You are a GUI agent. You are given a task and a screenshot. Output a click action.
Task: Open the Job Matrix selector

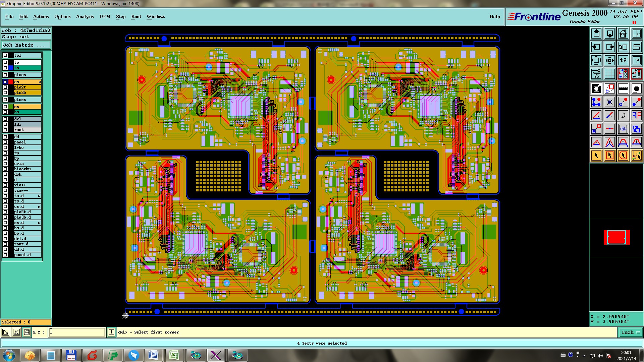(x=26, y=45)
